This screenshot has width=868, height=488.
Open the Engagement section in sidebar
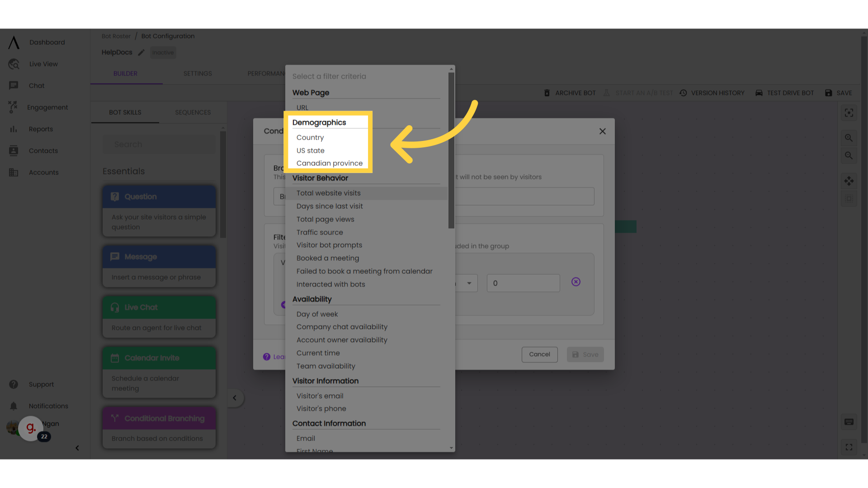coord(47,107)
